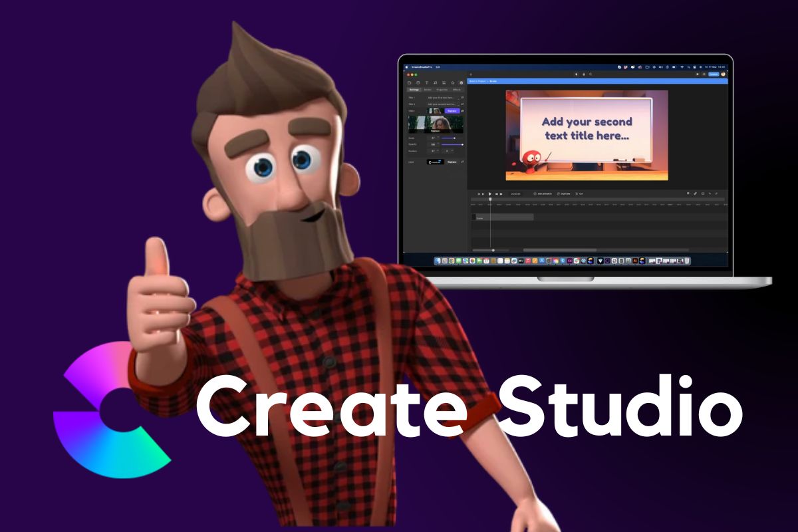The height and width of the screenshot is (532, 798).
Task: Click the large video preview thumbnail in settings
Action: point(436,124)
